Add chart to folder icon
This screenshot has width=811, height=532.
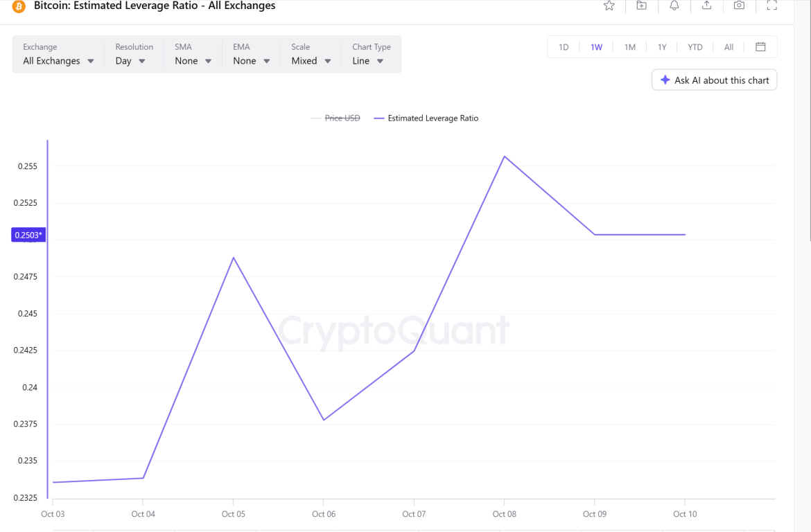click(x=641, y=6)
